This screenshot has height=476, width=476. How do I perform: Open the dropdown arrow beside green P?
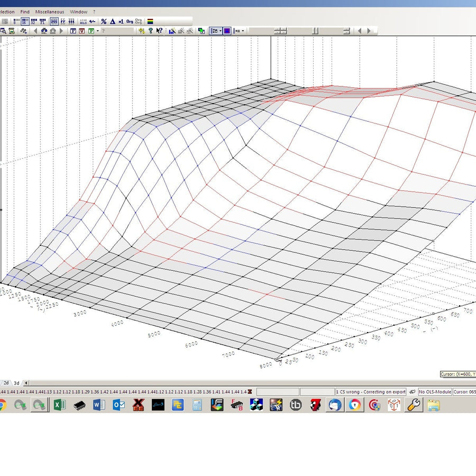97,31
